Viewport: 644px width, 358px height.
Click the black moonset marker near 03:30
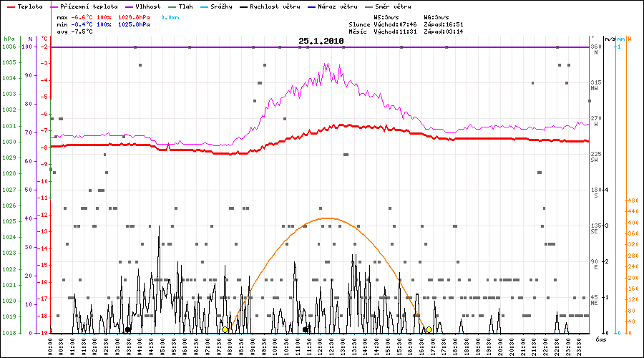(x=128, y=329)
